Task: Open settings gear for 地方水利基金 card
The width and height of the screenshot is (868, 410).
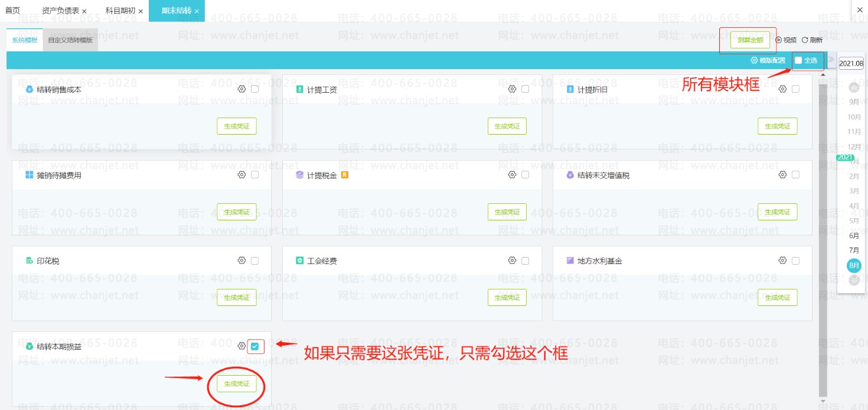Action: click(782, 261)
